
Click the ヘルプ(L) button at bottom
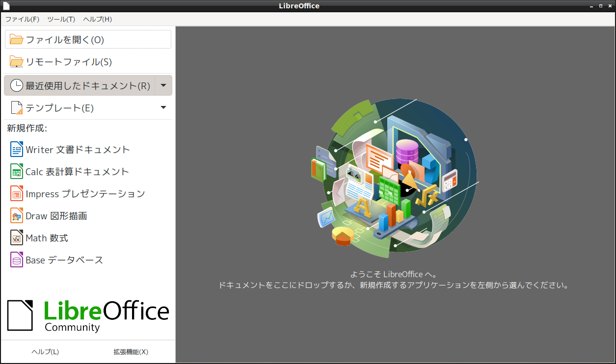point(45,352)
